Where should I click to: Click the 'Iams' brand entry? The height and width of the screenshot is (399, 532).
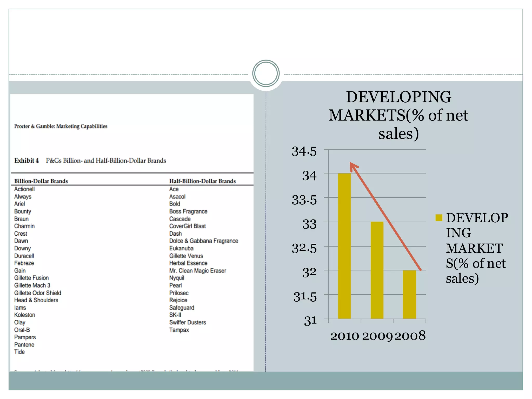[x=20, y=308]
